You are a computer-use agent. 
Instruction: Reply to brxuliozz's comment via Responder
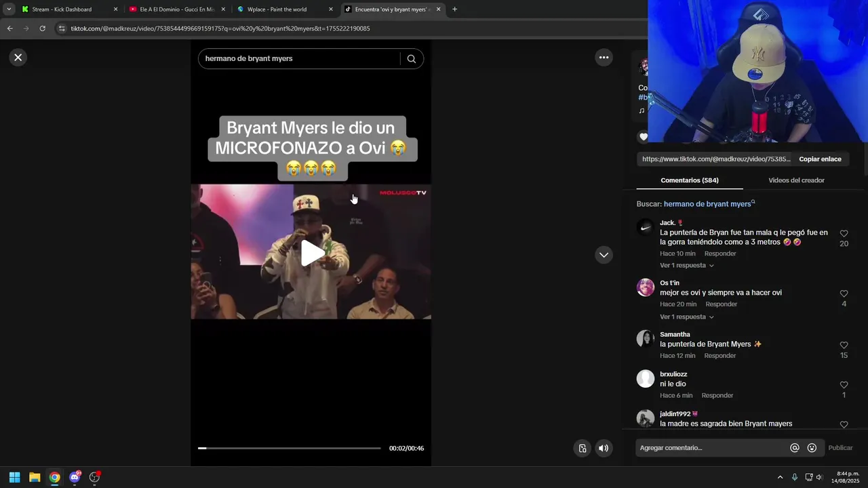[717, 396]
